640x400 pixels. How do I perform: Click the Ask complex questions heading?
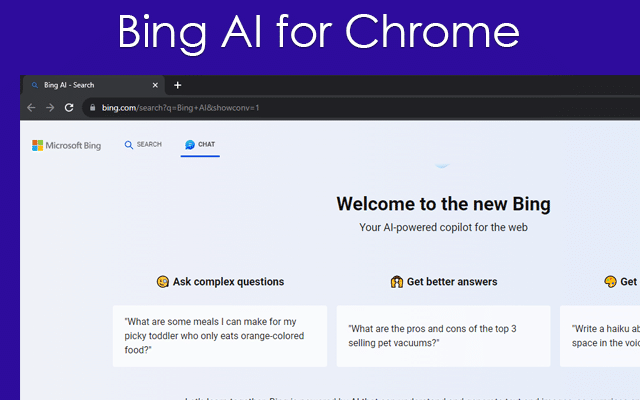[228, 282]
